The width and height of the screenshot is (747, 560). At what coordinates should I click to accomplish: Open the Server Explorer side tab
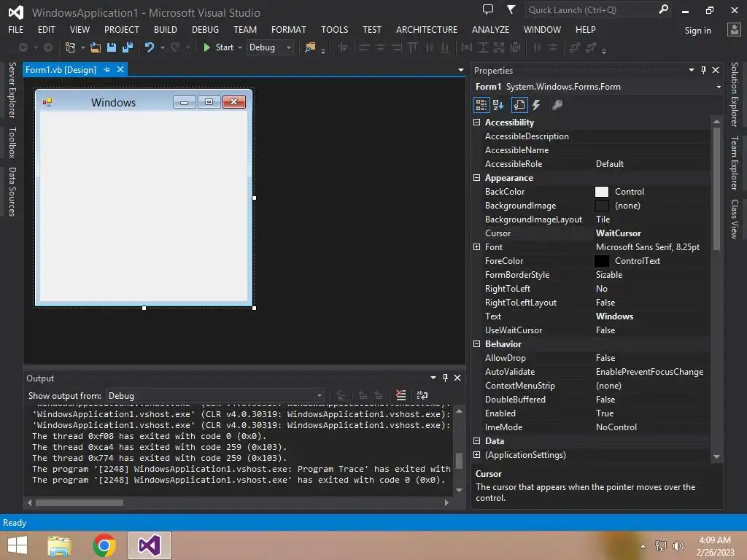12,90
